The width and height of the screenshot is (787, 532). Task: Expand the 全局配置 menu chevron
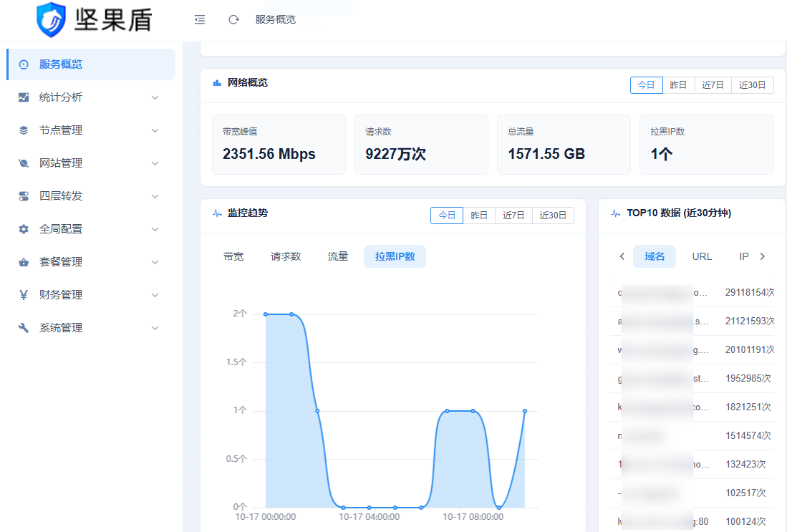tap(155, 229)
